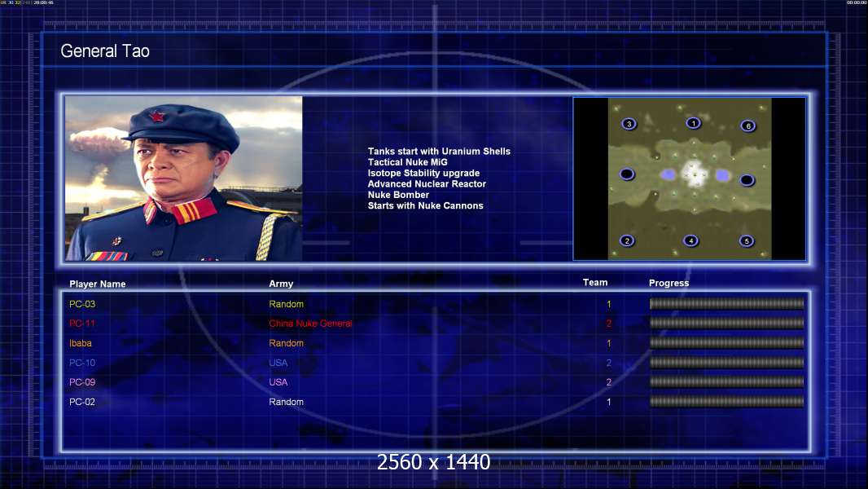Select player name PC-09
This screenshot has width=868, height=489.
82,382
